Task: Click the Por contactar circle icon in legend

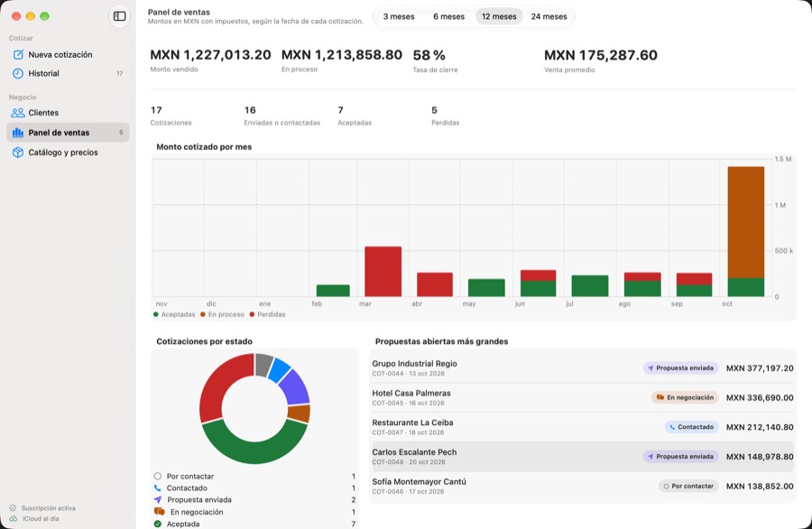Action: pyautogui.click(x=157, y=476)
